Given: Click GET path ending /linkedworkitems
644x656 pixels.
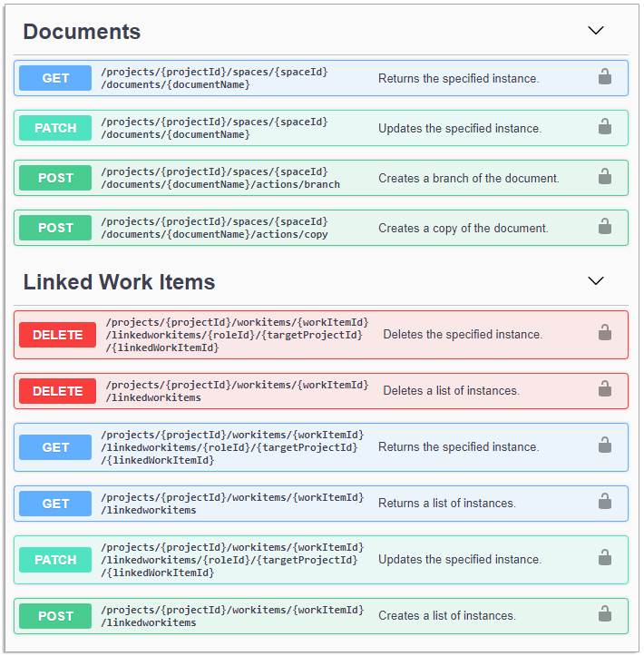Looking at the screenshot, I should 232,504.
